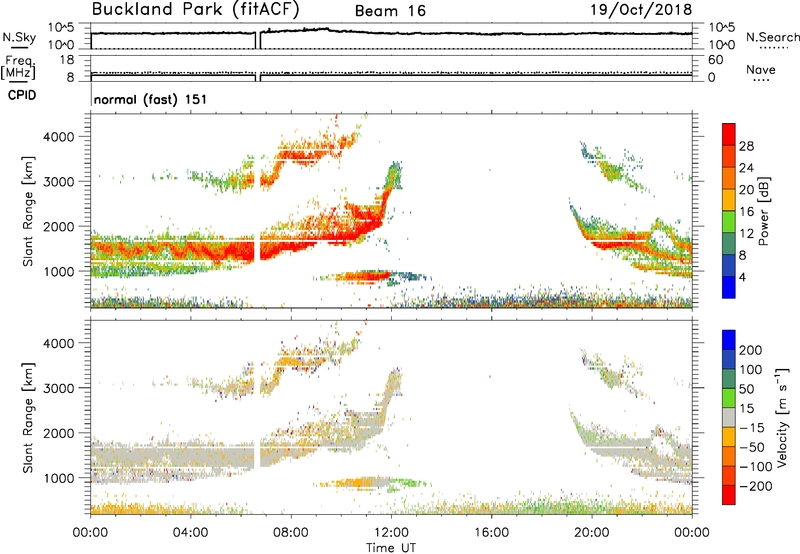Click the '16:00' time axis tick label
Screen dimensions: 800x554
pyautogui.click(x=491, y=533)
